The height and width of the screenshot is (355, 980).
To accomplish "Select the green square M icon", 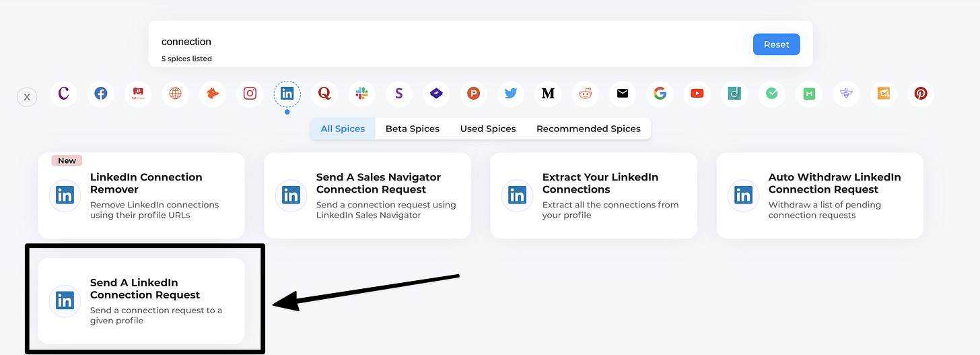I will click(810, 94).
